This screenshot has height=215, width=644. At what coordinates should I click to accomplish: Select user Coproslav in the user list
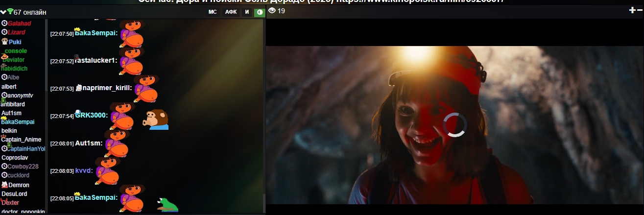(x=14, y=158)
